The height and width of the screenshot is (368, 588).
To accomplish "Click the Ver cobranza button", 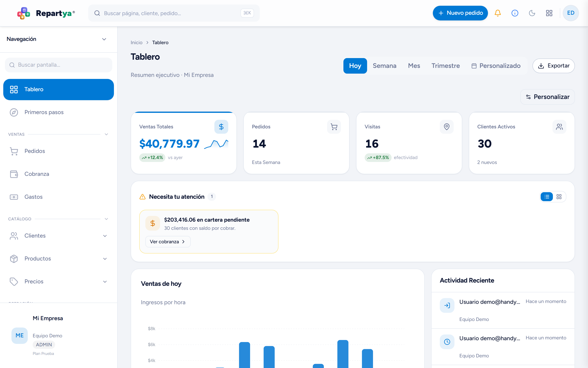I will [168, 242].
